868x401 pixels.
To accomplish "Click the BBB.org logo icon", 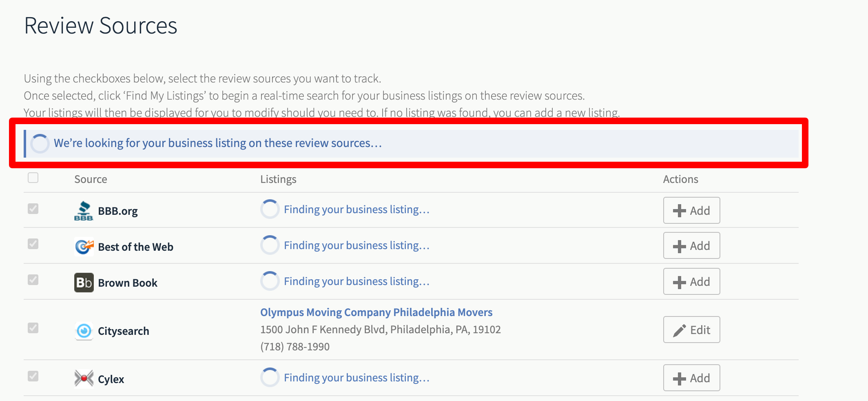I will tap(84, 211).
